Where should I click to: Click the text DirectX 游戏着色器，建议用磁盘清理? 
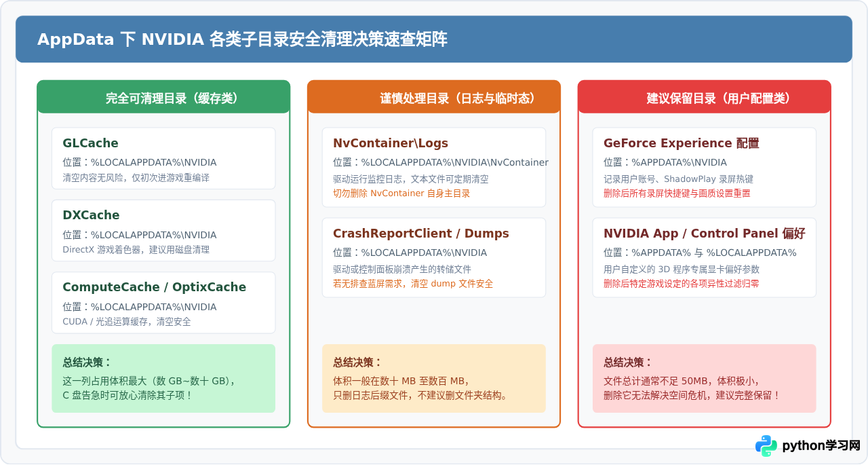click(136, 249)
